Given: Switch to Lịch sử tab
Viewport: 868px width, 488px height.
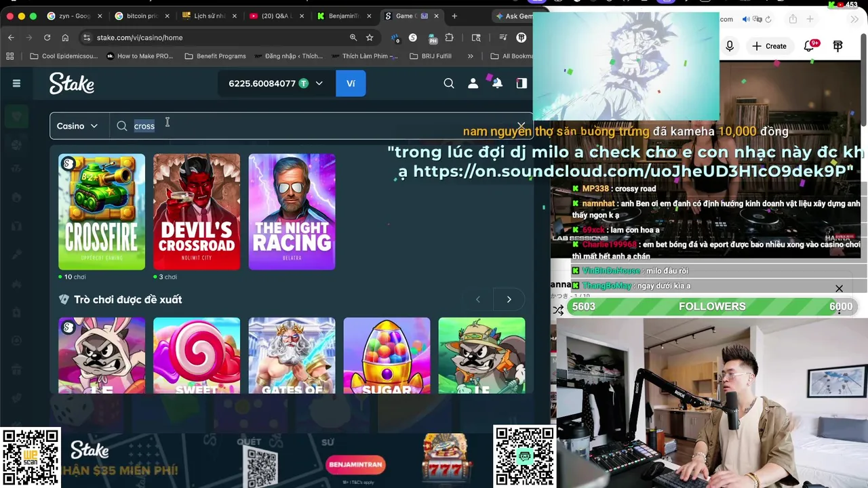Looking at the screenshot, I should coord(208,16).
